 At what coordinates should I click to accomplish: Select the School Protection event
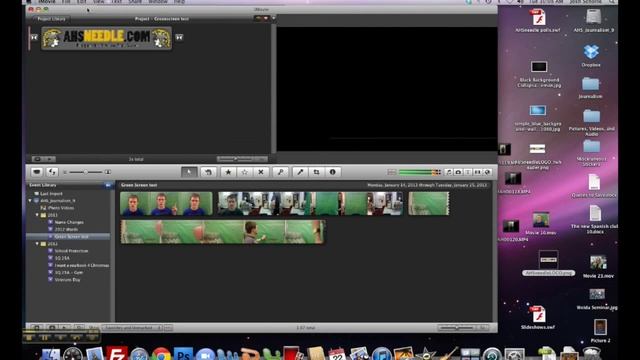click(x=71, y=251)
